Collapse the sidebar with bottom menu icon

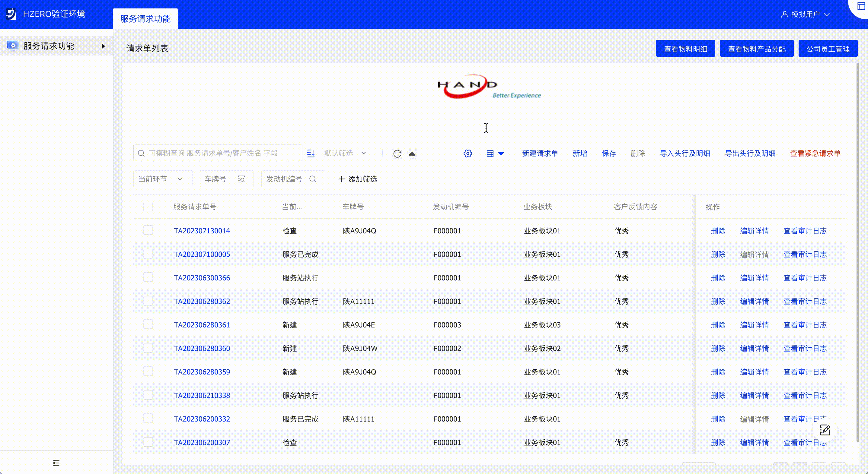point(56,463)
